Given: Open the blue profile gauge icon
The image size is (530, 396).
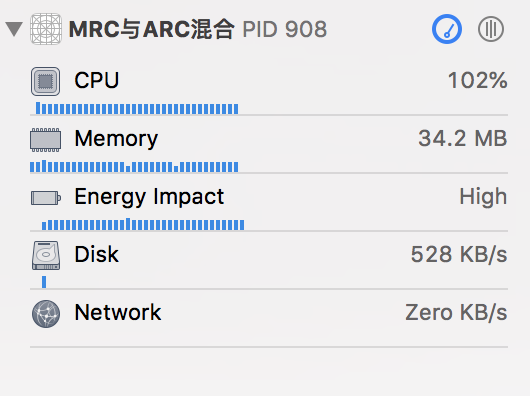Looking at the screenshot, I should 447,29.
